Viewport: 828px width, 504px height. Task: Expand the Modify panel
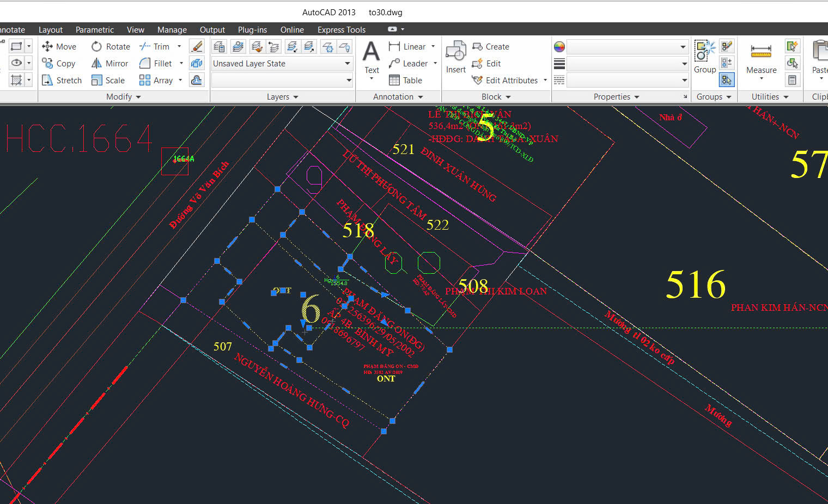(123, 97)
